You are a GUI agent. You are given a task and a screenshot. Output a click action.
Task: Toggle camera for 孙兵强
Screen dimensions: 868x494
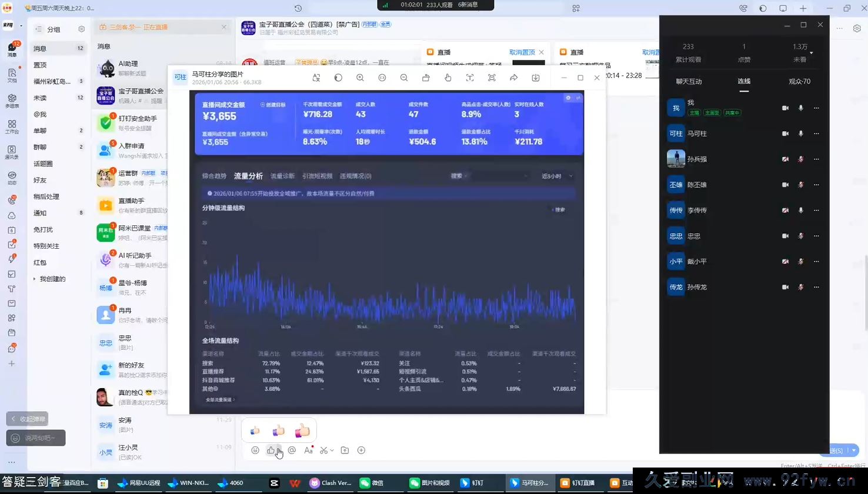click(x=785, y=159)
